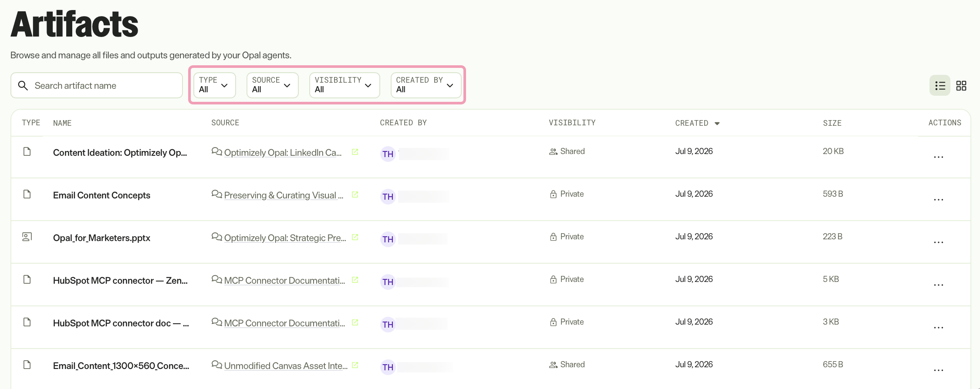Click the 655 B size value
Screen dimensions: 980x389
[x=833, y=364]
